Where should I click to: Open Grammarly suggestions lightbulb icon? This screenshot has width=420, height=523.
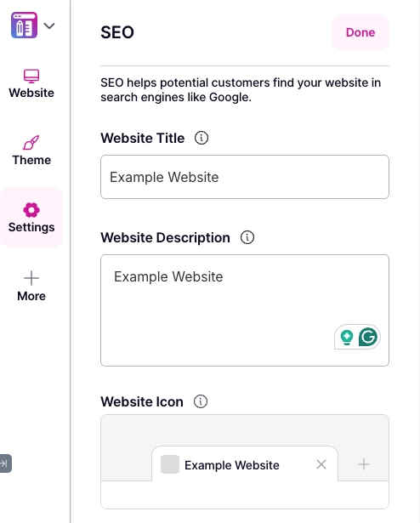pos(347,338)
